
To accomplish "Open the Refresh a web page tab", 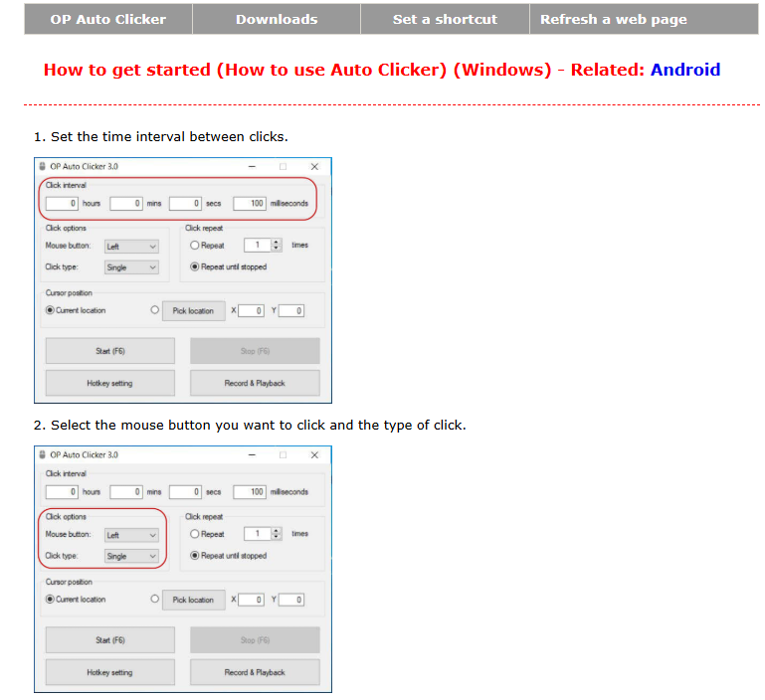I will 644,19.
